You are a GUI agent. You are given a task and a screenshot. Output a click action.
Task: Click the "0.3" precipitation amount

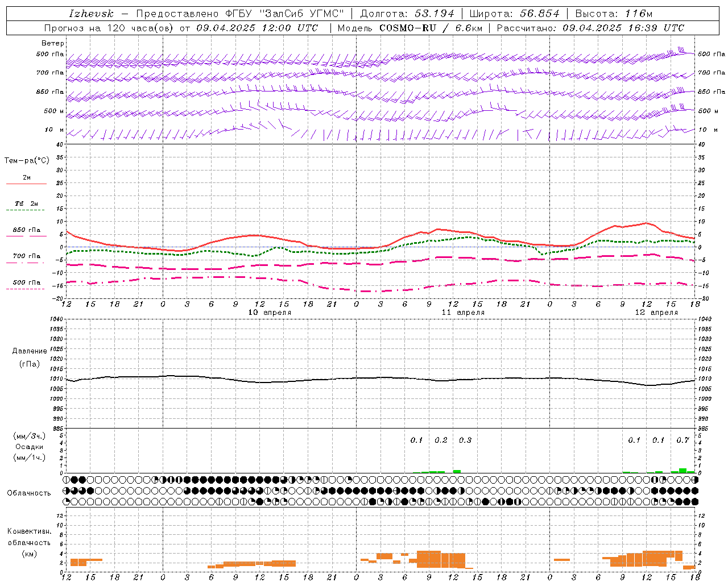[x=465, y=440]
